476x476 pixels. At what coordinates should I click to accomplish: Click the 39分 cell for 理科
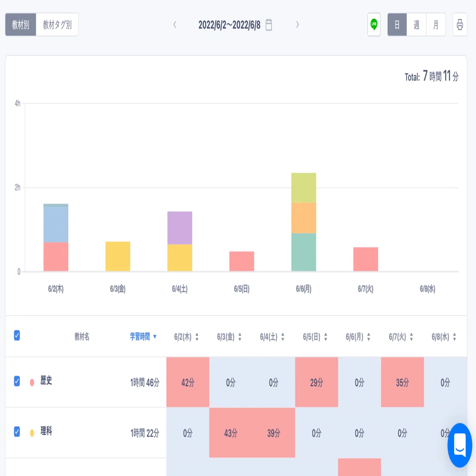274,433
